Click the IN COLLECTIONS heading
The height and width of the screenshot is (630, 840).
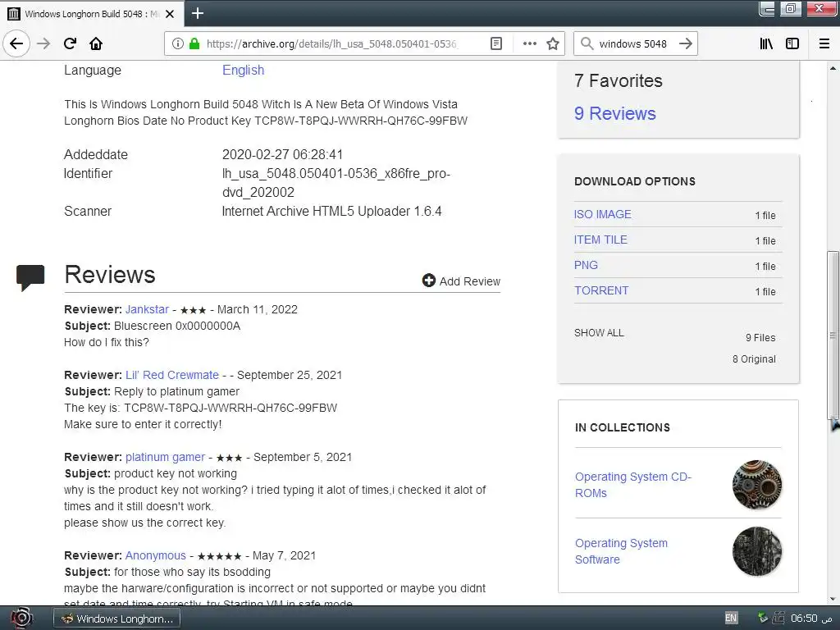[x=623, y=427]
